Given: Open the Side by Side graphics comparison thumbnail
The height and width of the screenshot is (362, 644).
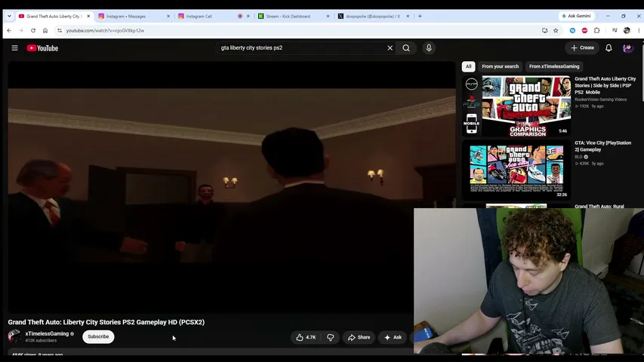Looking at the screenshot, I should pyautogui.click(x=516, y=106).
